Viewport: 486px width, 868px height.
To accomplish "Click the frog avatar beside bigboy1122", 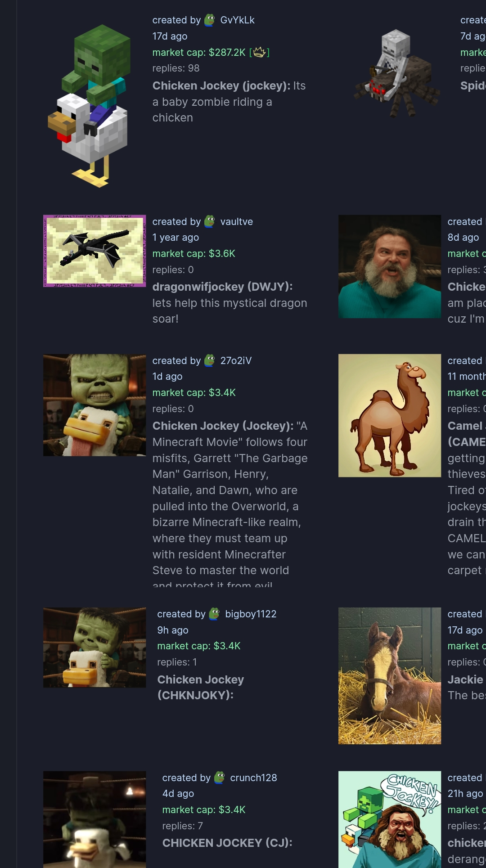I will tap(215, 614).
